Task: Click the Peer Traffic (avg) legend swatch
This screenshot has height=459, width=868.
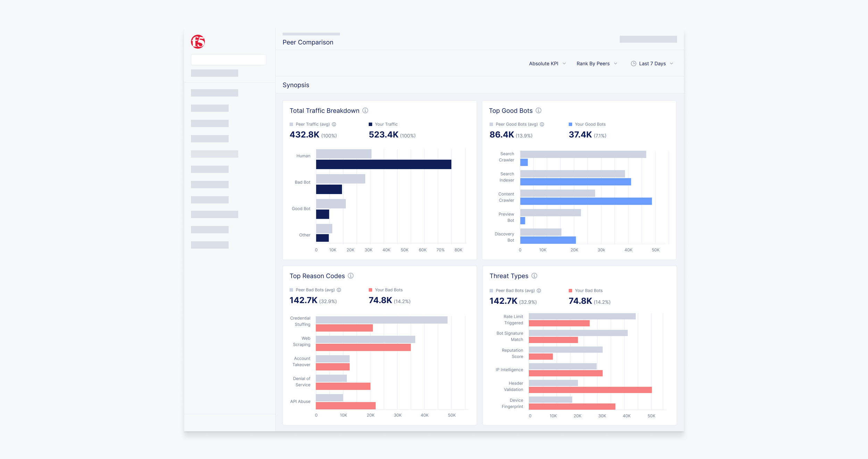Action: [291, 124]
